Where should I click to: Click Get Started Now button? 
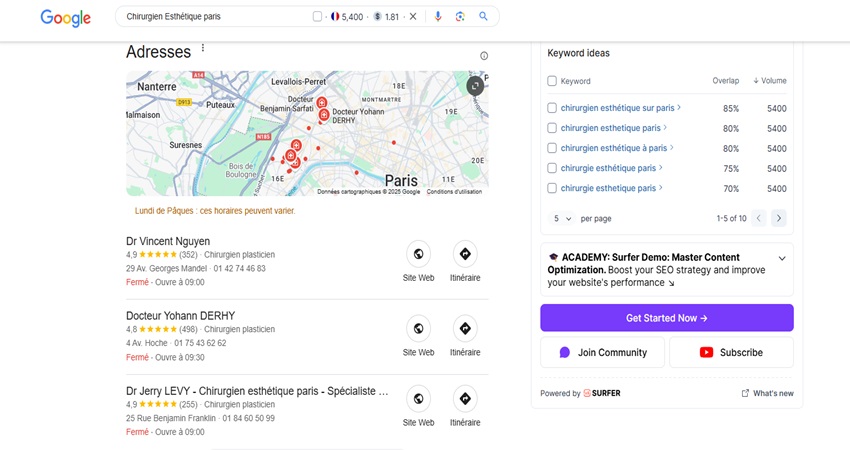tap(667, 318)
